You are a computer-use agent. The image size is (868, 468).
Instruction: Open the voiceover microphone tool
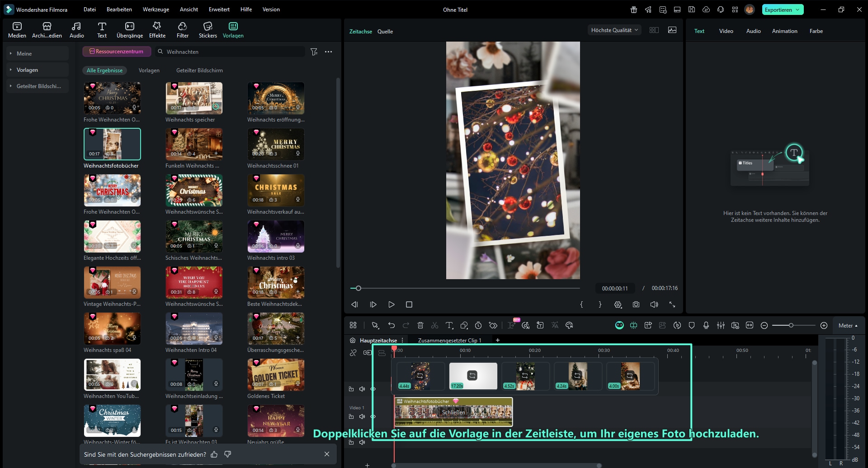[706, 325]
